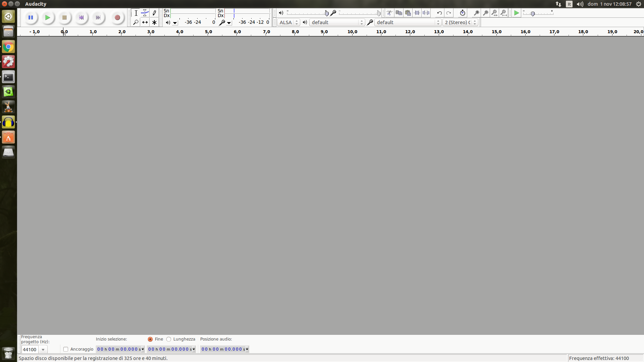Select the Fine radio button

pyautogui.click(x=150, y=339)
